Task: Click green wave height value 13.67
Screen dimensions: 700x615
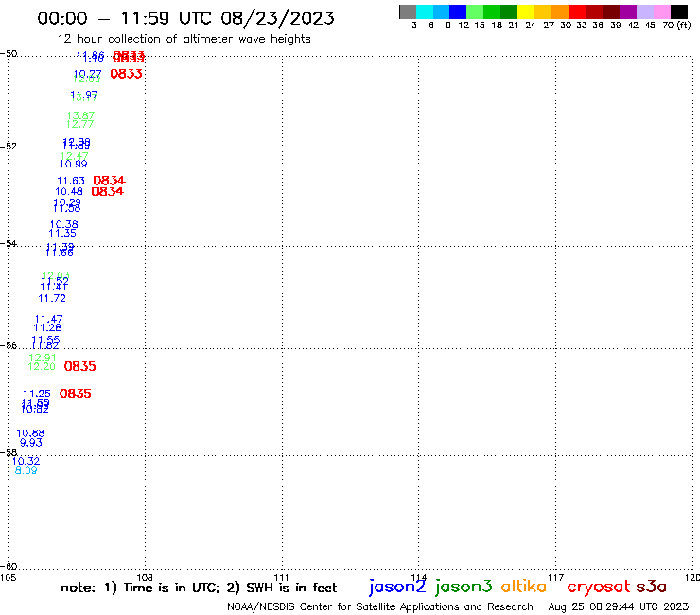Action: [80, 115]
